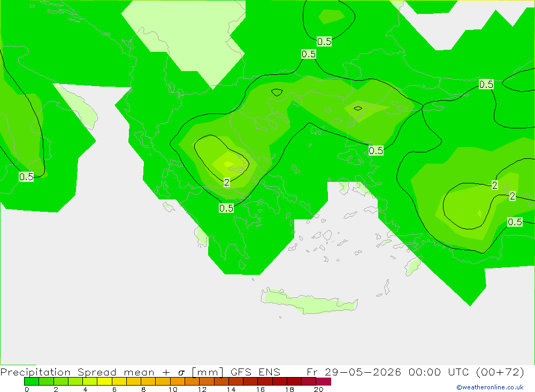This screenshot has width=535, height=392.
Task: Click legend tick label '14'
Action: [x=231, y=389]
